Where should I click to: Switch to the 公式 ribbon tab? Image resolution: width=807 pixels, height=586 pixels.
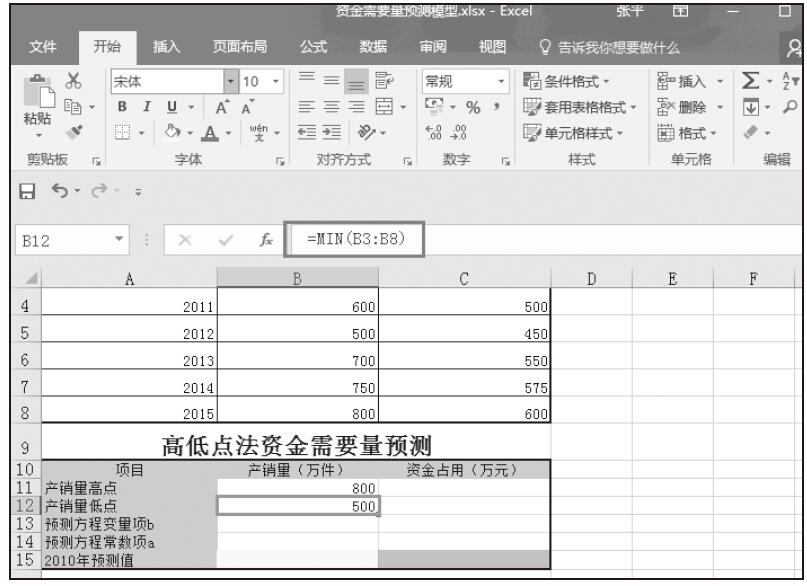tap(319, 46)
